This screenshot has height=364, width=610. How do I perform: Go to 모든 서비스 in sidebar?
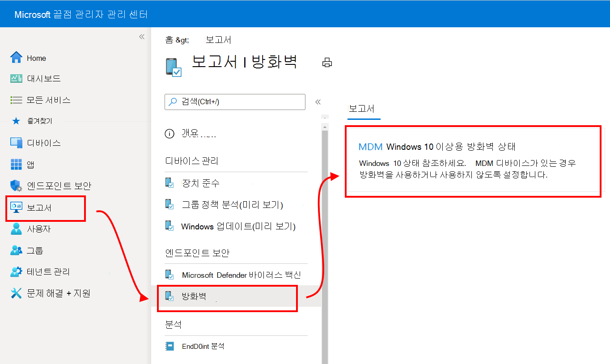pyautogui.click(x=48, y=100)
